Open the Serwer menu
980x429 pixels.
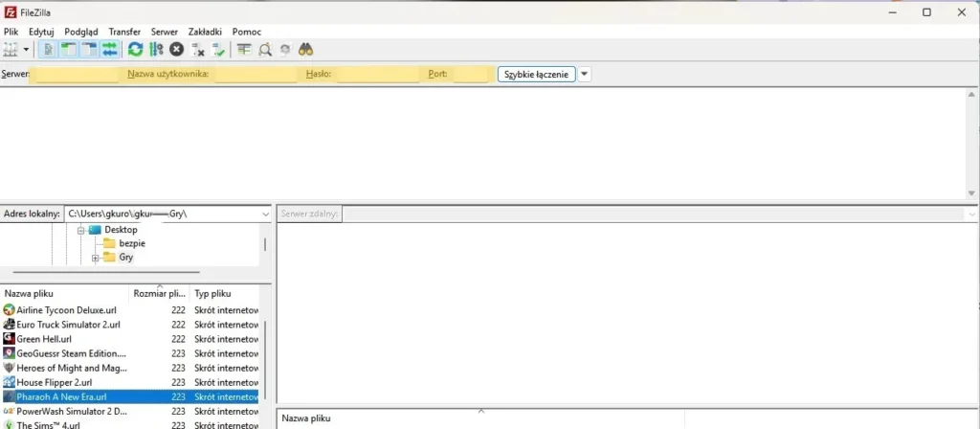165,32
